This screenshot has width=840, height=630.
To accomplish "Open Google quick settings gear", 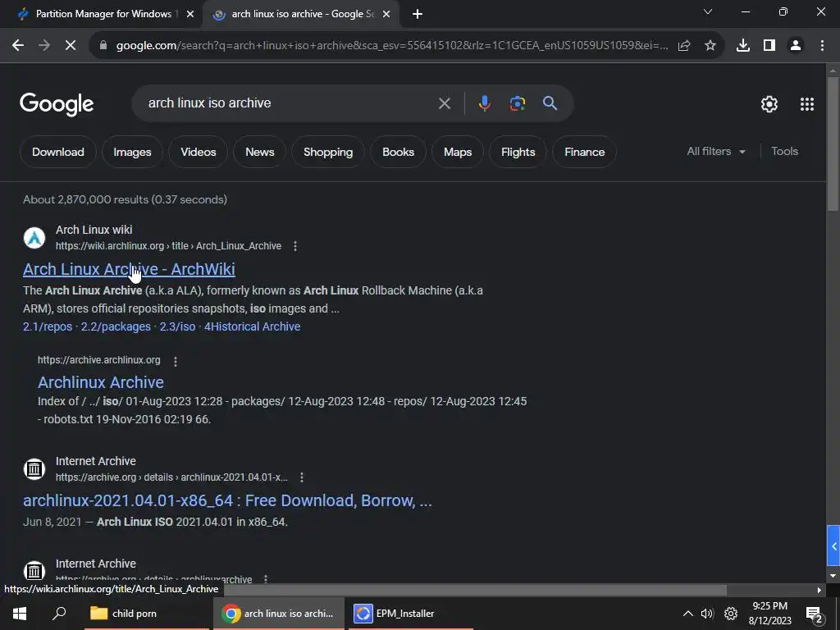I will [769, 104].
